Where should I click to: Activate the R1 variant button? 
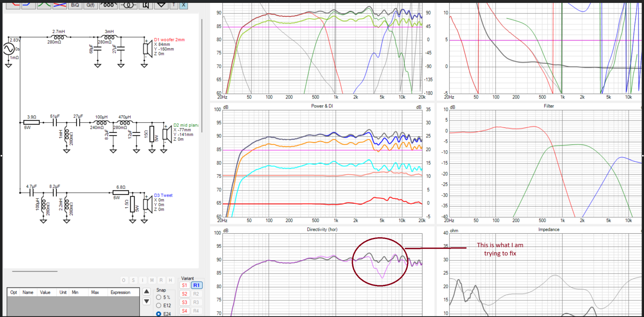pos(197,285)
